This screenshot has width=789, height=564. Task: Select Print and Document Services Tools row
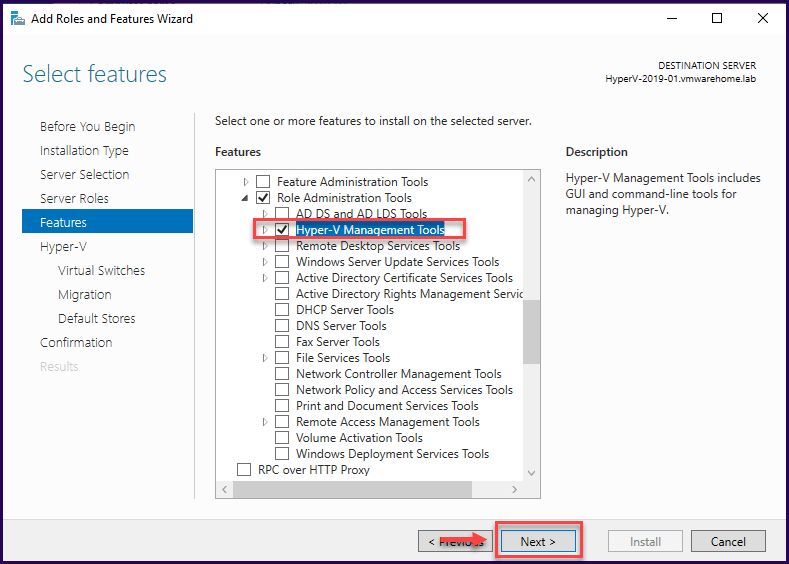tap(387, 406)
